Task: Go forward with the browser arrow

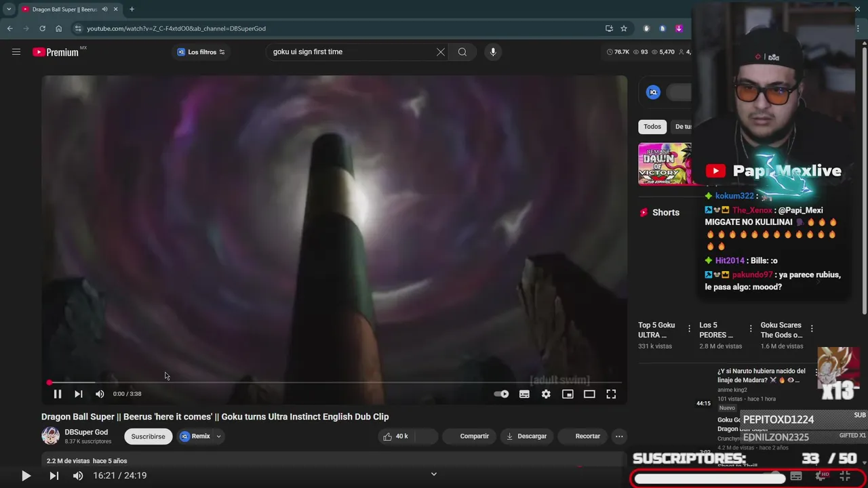Action: tap(26, 28)
